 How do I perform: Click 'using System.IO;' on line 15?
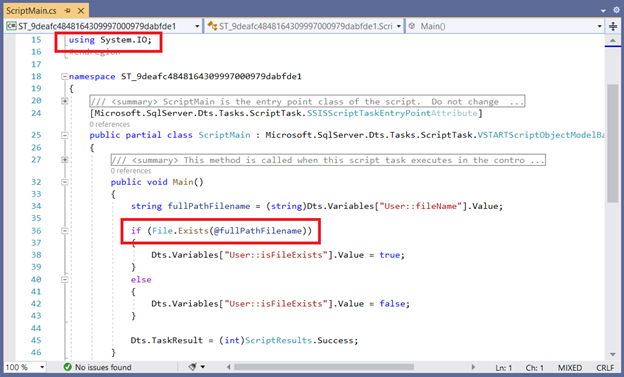[110, 40]
